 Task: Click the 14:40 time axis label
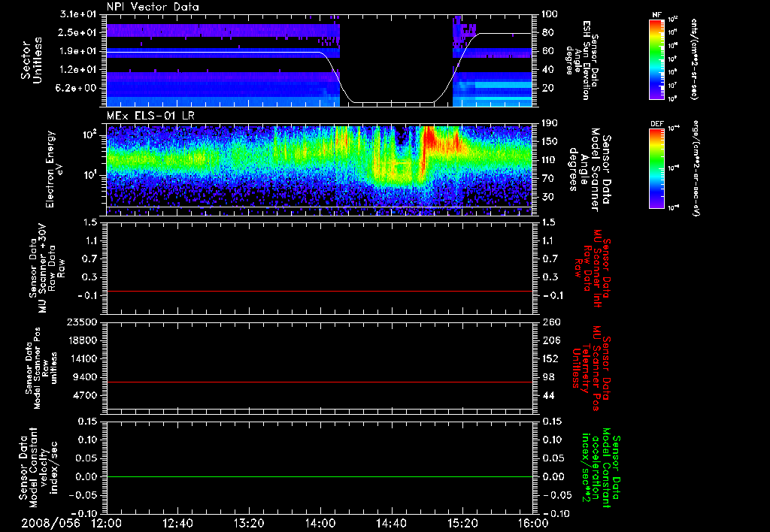tap(391, 523)
